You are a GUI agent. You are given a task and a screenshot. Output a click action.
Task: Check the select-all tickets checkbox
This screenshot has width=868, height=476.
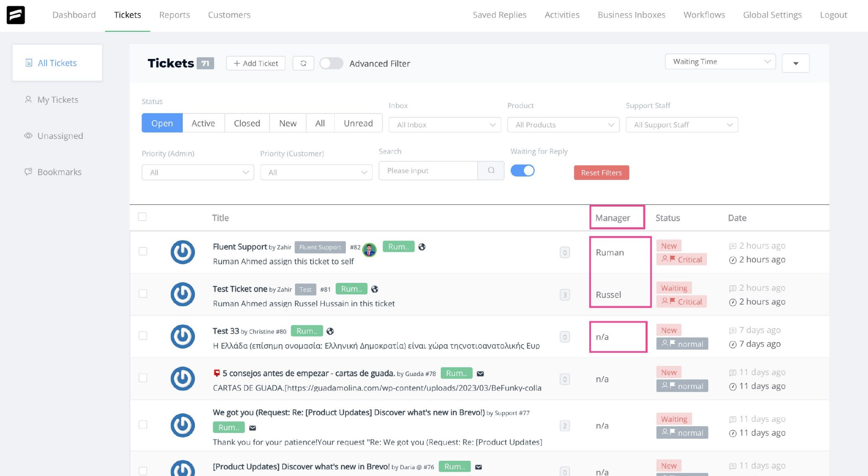[x=142, y=216]
